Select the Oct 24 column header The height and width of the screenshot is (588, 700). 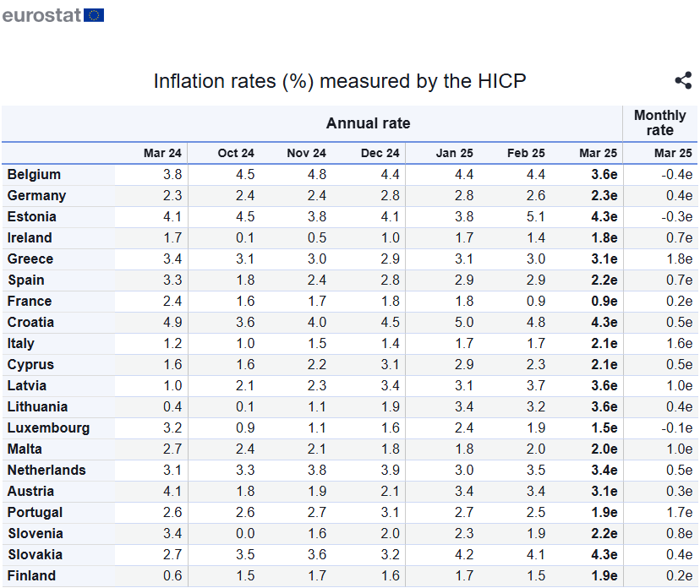tap(236, 153)
